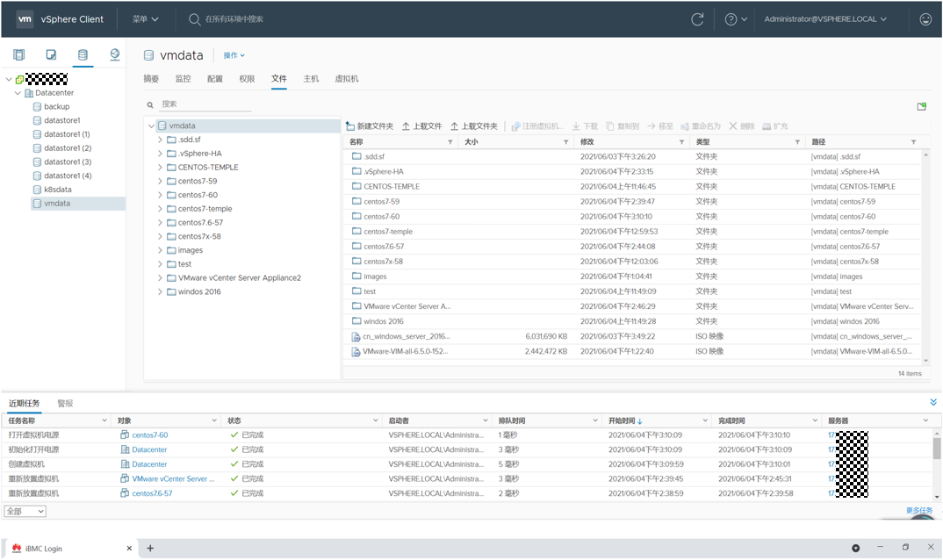Click the 扩充 toolbar button
The width and height of the screenshot is (943, 560).
click(774, 126)
